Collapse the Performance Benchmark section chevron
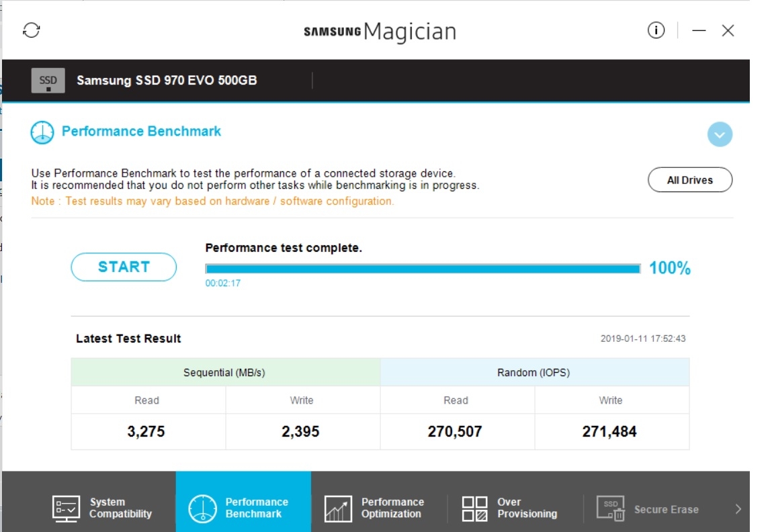This screenshot has height=532, width=774. (x=720, y=134)
